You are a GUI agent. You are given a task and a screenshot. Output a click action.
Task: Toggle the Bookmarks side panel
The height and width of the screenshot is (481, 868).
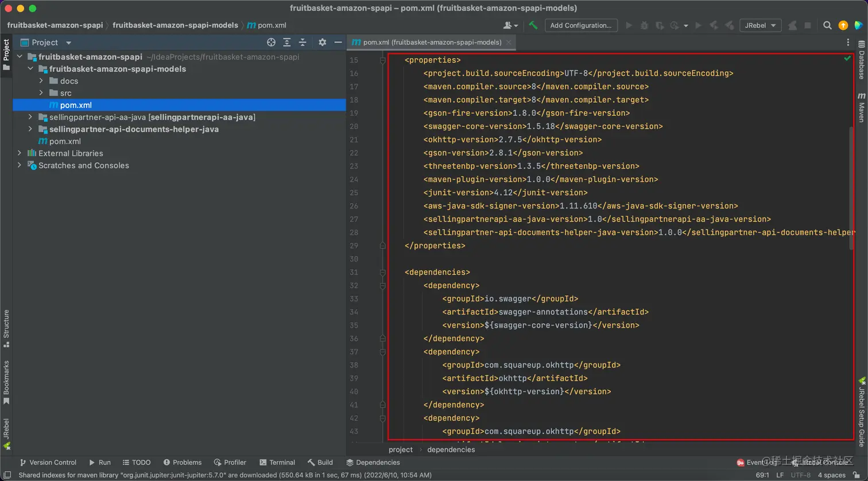[6, 382]
